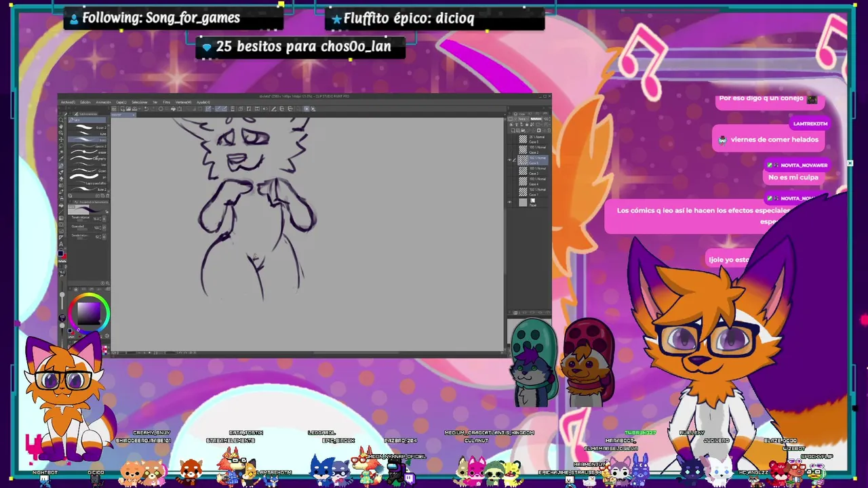Select the Eyedropper tool
The width and height of the screenshot is (868, 488).
point(61,159)
